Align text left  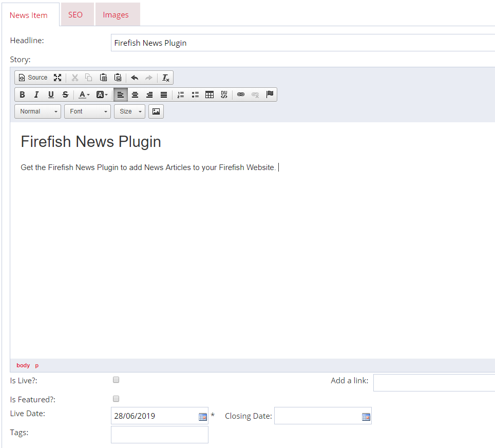(x=121, y=95)
